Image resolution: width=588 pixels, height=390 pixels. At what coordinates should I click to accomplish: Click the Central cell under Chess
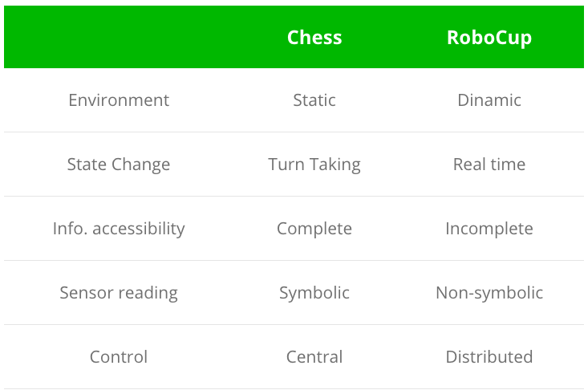pos(314,357)
